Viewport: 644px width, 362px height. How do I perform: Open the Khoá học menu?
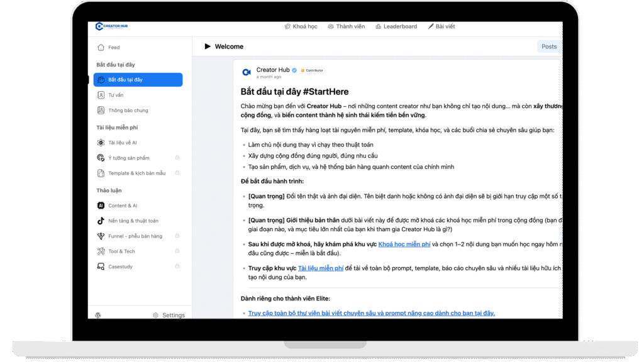coord(301,26)
